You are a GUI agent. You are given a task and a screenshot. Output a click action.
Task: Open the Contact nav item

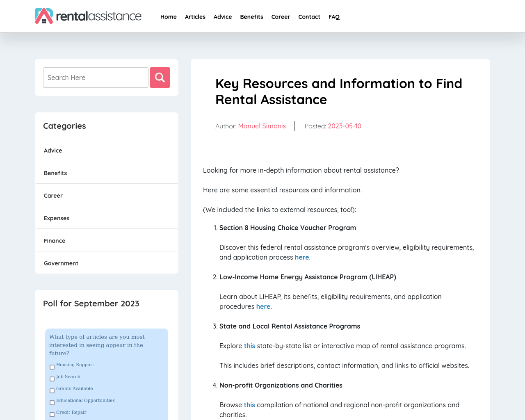click(x=309, y=17)
